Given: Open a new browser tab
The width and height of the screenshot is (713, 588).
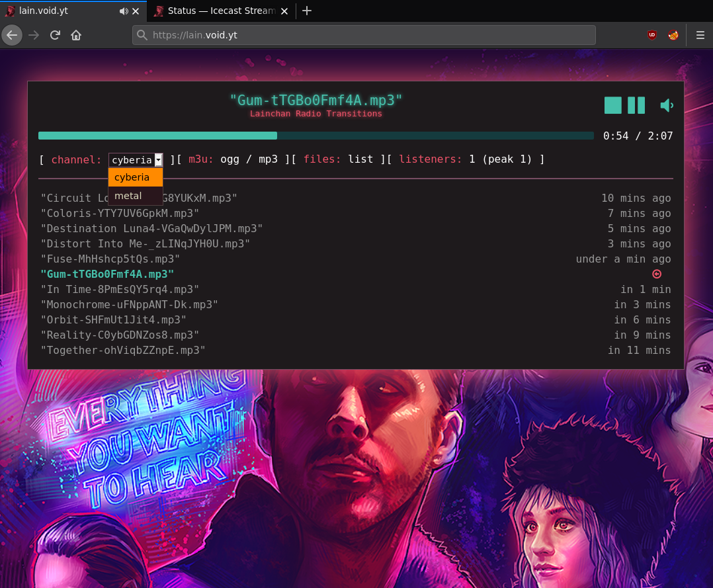Looking at the screenshot, I should tap(307, 11).
